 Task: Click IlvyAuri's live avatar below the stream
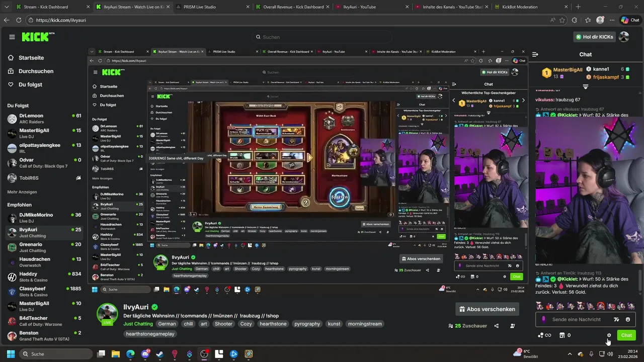pyautogui.click(x=107, y=314)
